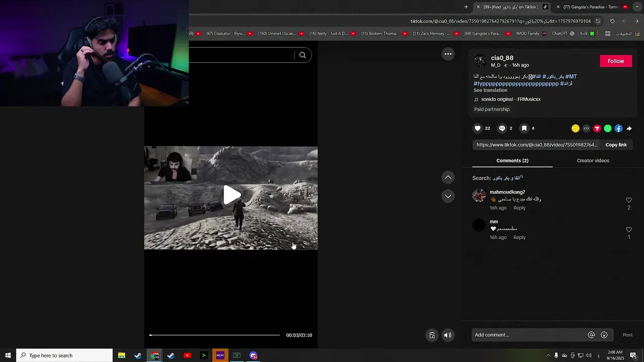Like the video with the heart icon

[478, 128]
